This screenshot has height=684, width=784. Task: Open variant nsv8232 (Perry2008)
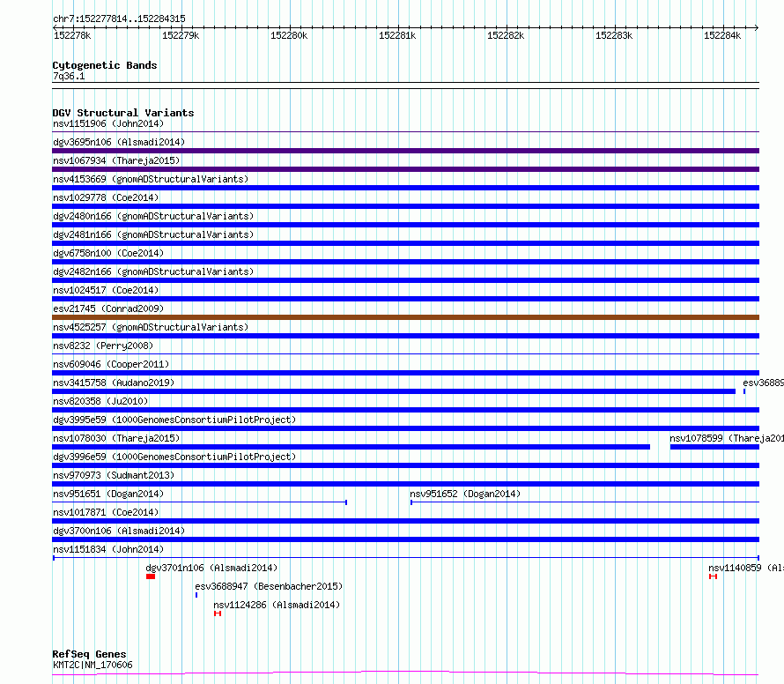[x=103, y=346]
